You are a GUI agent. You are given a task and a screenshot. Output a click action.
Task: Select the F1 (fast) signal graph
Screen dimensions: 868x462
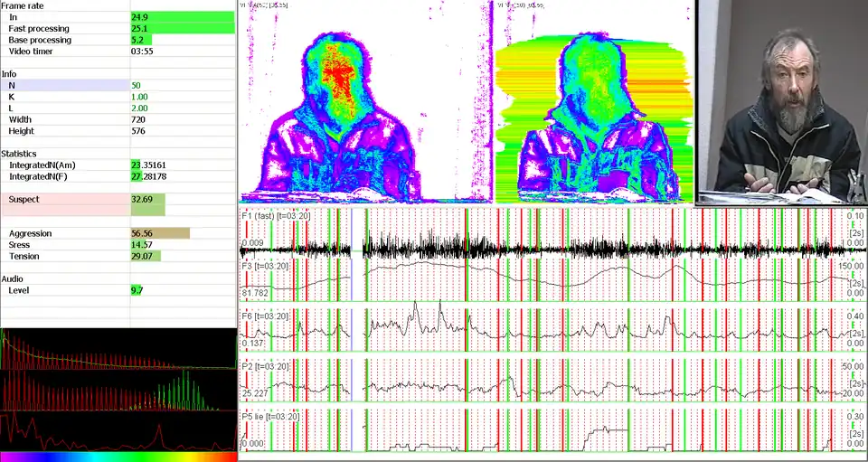point(552,233)
